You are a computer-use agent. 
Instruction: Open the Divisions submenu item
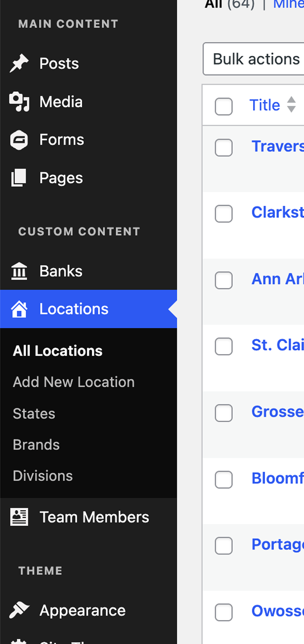point(43,476)
